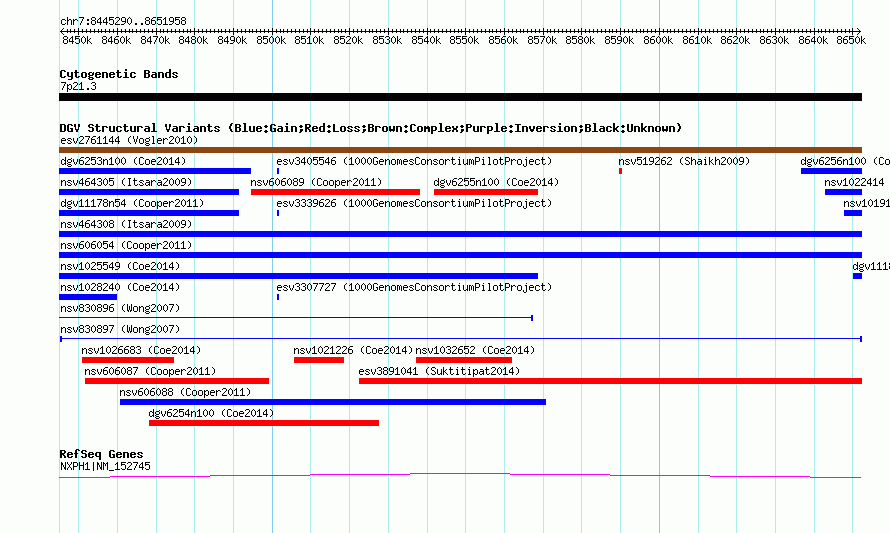The image size is (890, 533).
Task: Click the small red nsv519262 loss marker
Action: 620,171
